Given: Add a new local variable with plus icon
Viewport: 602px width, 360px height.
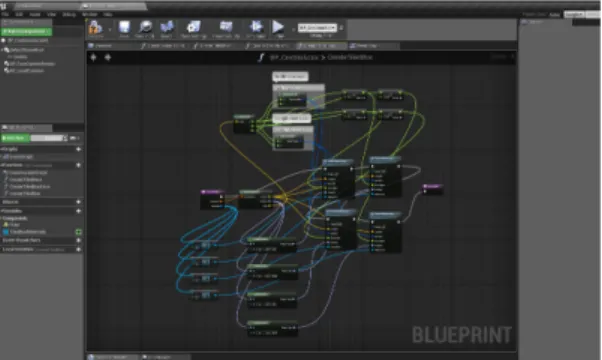Looking at the screenshot, I should (x=78, y=249).
